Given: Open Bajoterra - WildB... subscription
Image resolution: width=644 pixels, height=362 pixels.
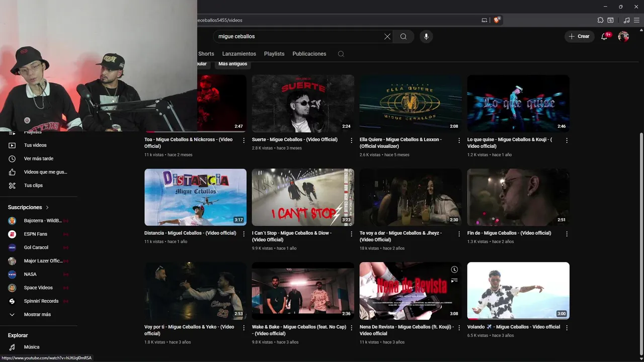Looking at the screenshot, I should [x=39, y=221].
